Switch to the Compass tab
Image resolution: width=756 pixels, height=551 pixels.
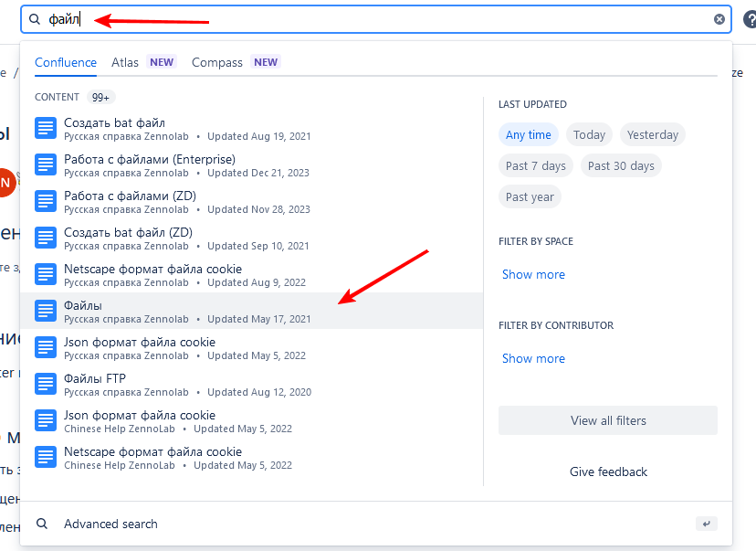217,62
